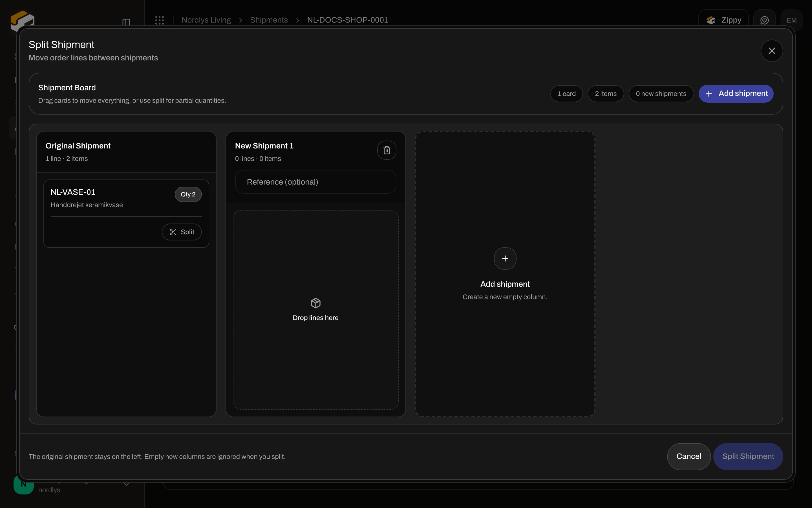812x508 pixels.
Task: Open Shipments breadcrumb link
Action: (x=269, y=20)
